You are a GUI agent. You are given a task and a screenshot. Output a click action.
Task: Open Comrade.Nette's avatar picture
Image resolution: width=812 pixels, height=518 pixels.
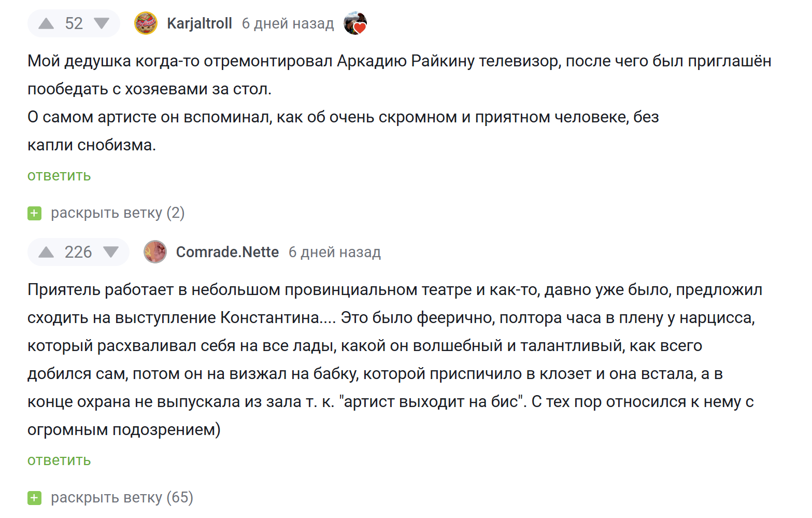[x=155, y=252]
